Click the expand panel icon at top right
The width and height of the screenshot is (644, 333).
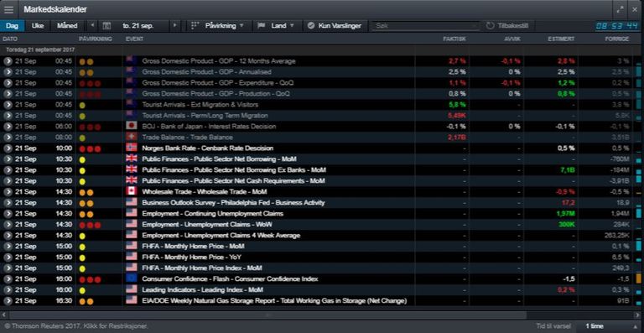[621, 10]
